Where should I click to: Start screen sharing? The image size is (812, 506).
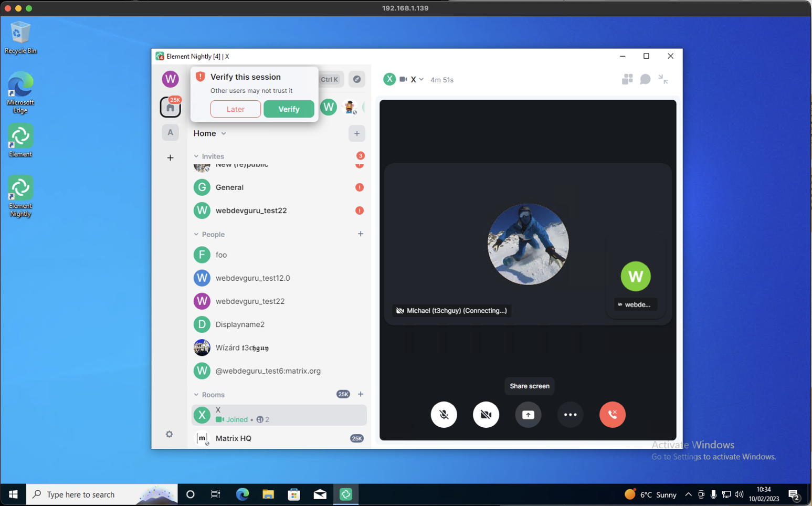pos(528,415)
